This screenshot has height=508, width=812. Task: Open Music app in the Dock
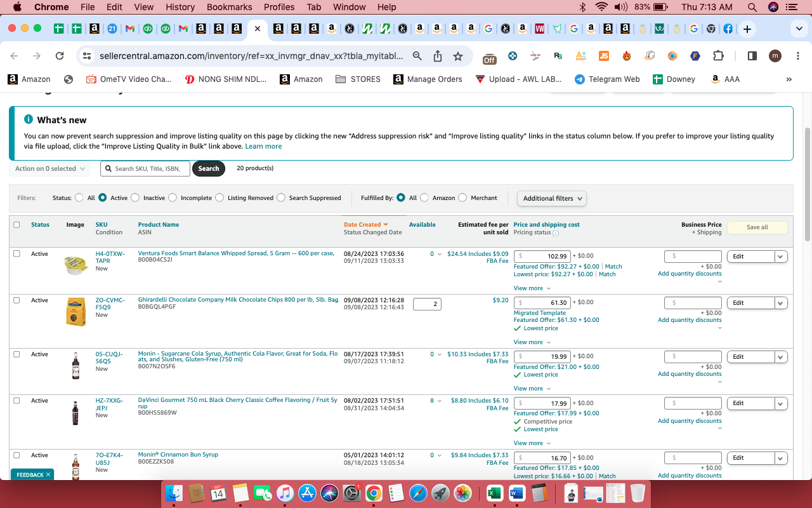click(x=285, y=493)
